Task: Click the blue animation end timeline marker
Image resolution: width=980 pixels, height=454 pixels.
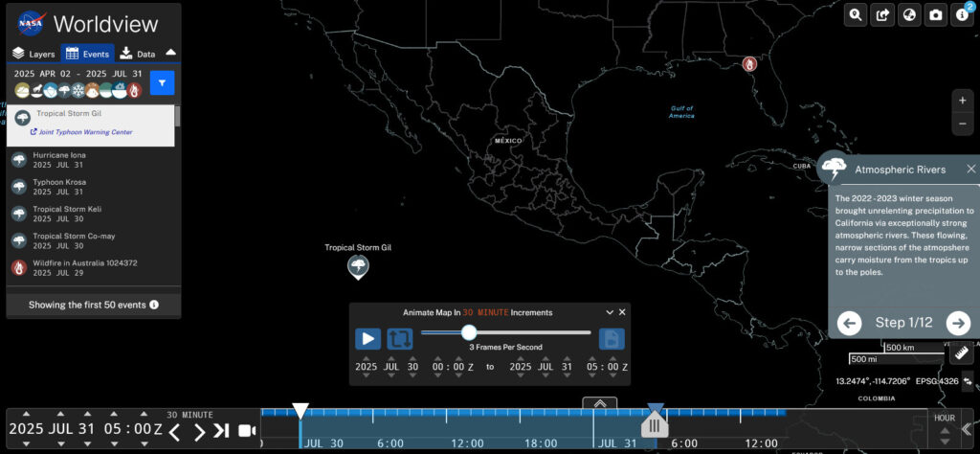Action: coord(655,409)
